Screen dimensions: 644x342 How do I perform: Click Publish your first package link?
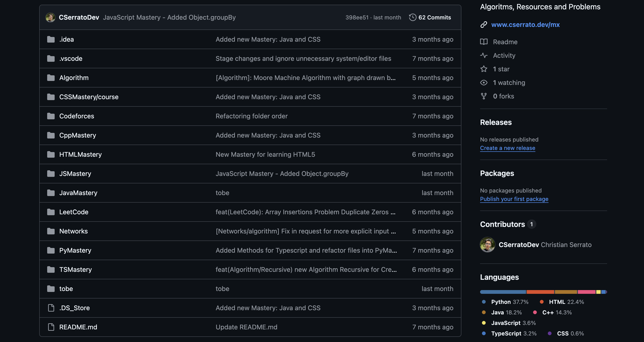(x=514, y=199)
